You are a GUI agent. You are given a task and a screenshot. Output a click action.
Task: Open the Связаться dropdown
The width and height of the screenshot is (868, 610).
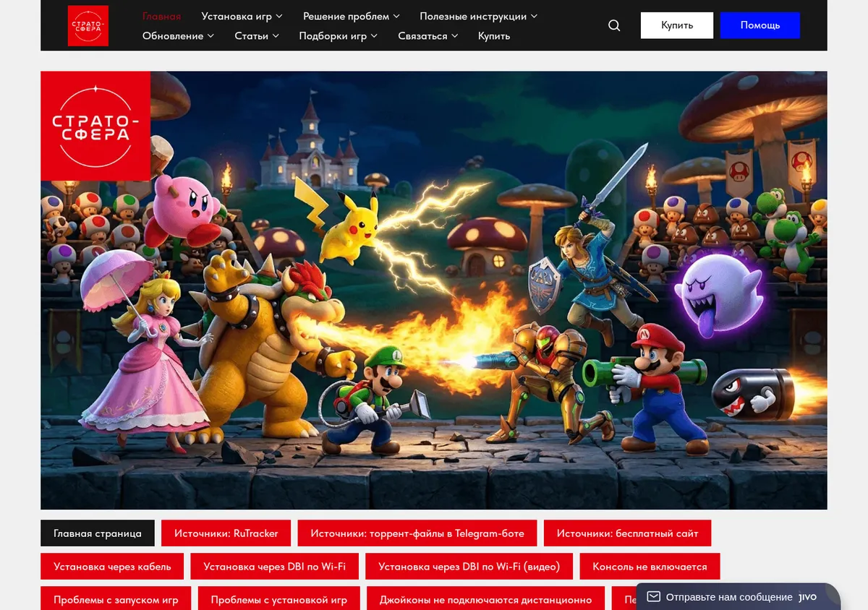(428, 35)
